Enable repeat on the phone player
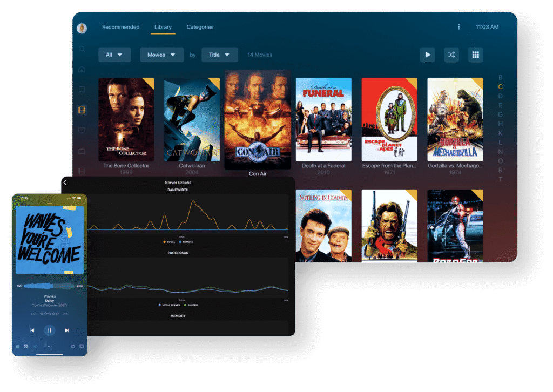This screenshot has width=553, height=392. pyautogui.click(x=72, y=346)
